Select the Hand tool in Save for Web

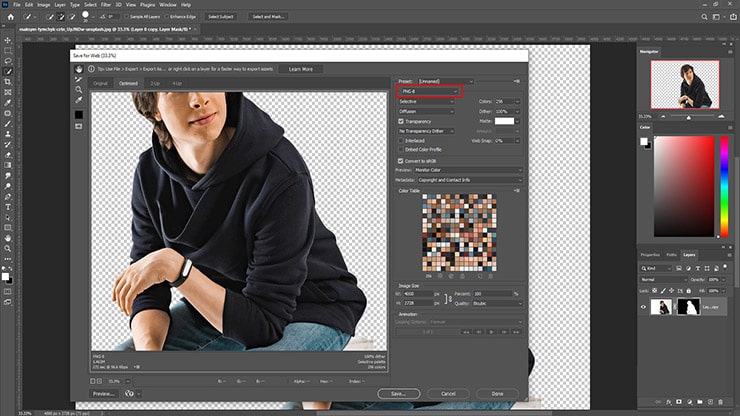pos(79,69)
